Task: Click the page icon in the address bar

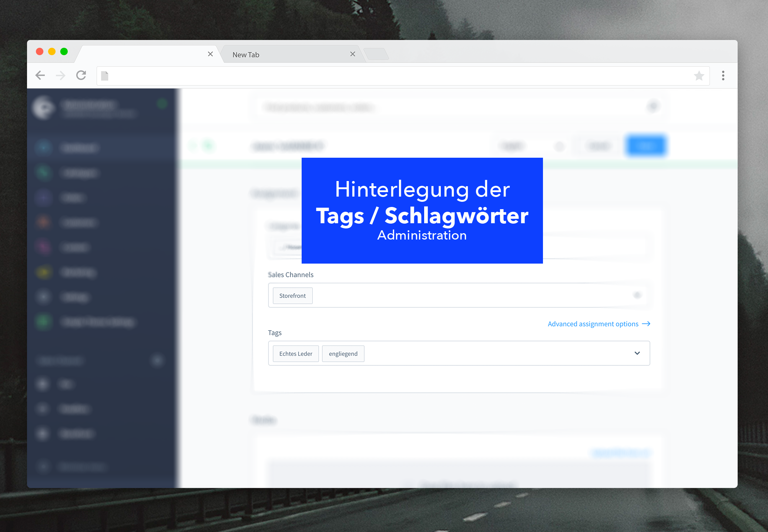Action: pos(105,75)
